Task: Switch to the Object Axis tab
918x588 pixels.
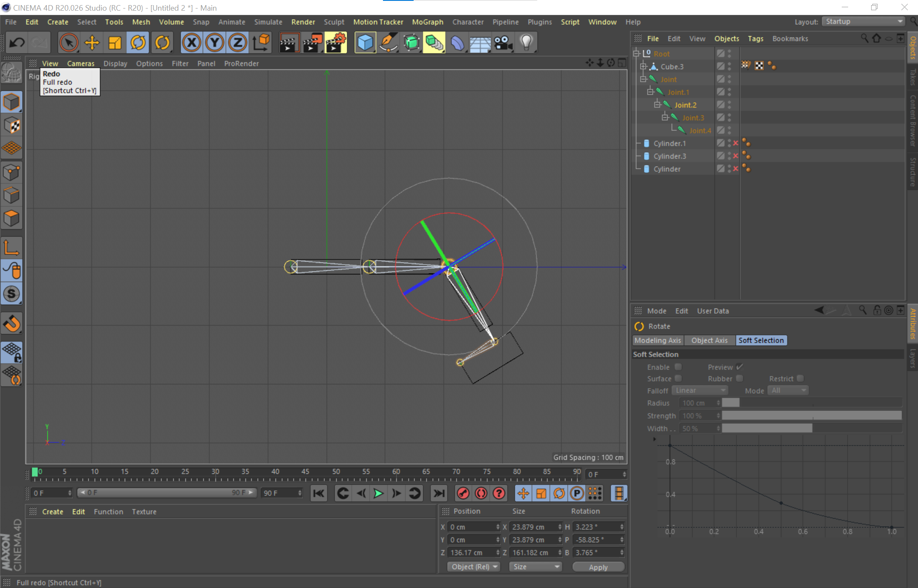Action: pos(709,340)
